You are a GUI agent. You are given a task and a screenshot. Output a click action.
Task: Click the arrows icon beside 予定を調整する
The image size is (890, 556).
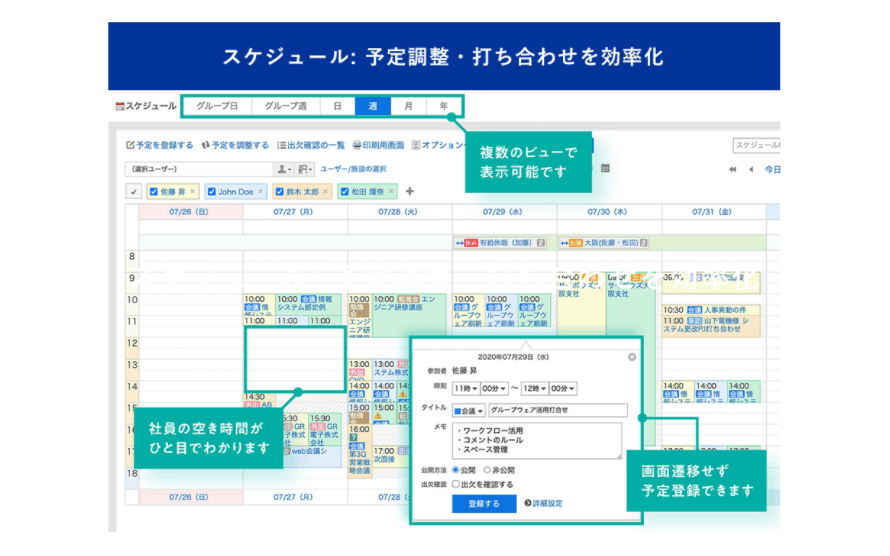coord(205,145)
